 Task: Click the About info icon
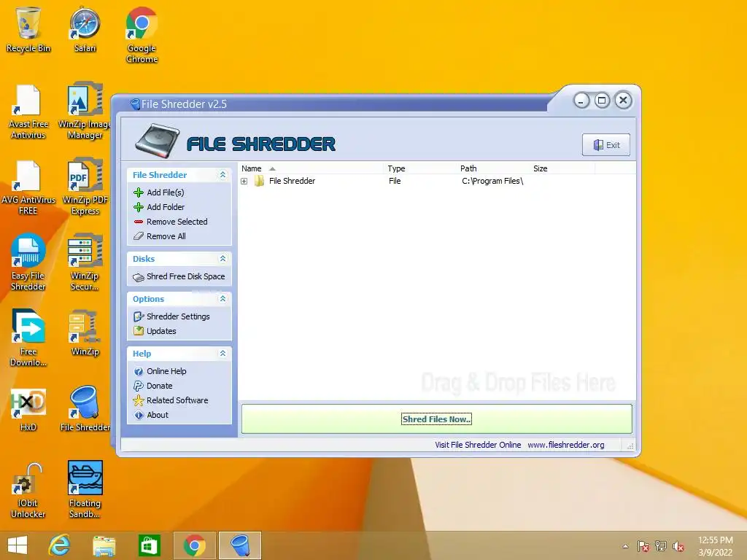pos(139,415)
